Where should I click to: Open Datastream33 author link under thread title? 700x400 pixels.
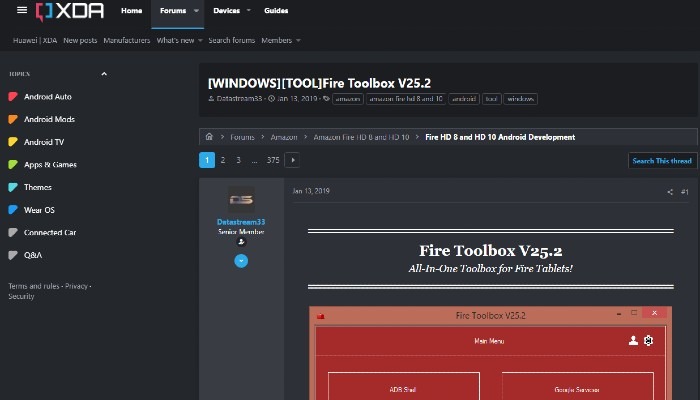pos(239,99)
